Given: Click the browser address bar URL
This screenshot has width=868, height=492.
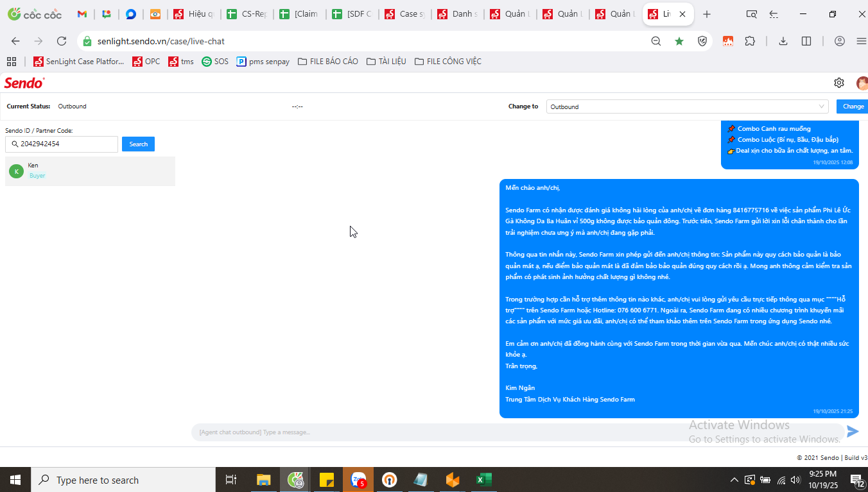Looking at the screenshot, I should pyautogui.click(x=161, y=41).
